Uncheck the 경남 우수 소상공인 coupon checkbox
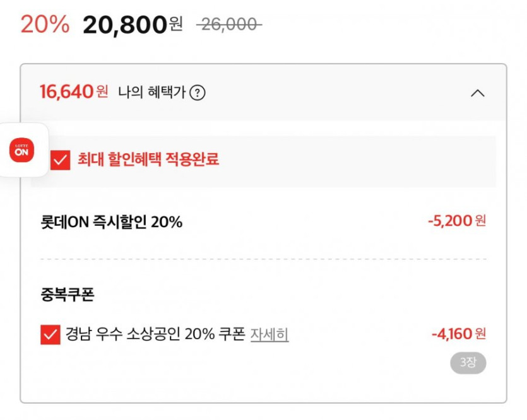The height and width of the screenshot is (420, 527). coord(50,334)
